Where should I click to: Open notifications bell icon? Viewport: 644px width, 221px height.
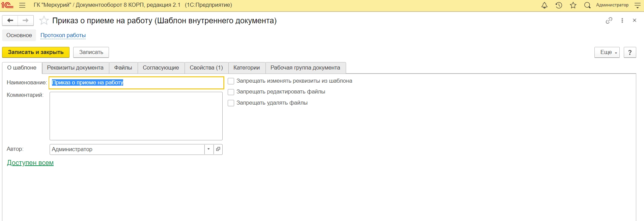(x=544, y=5)
